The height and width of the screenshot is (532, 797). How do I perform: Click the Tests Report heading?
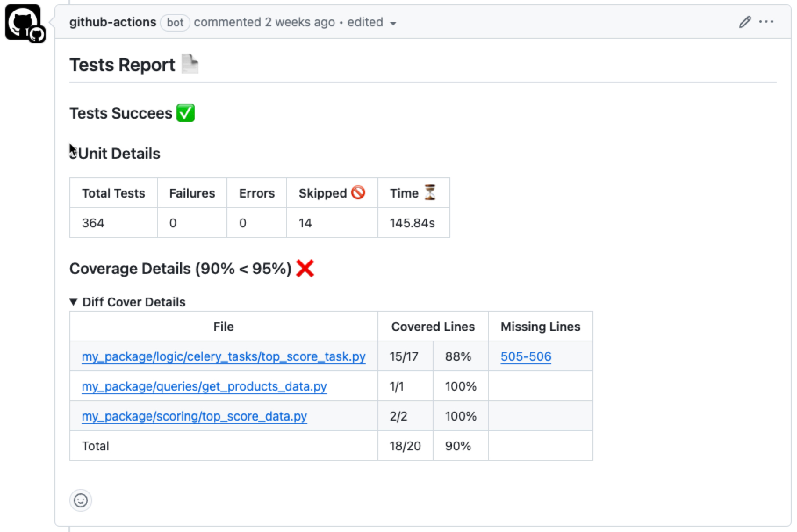(122, 65)
